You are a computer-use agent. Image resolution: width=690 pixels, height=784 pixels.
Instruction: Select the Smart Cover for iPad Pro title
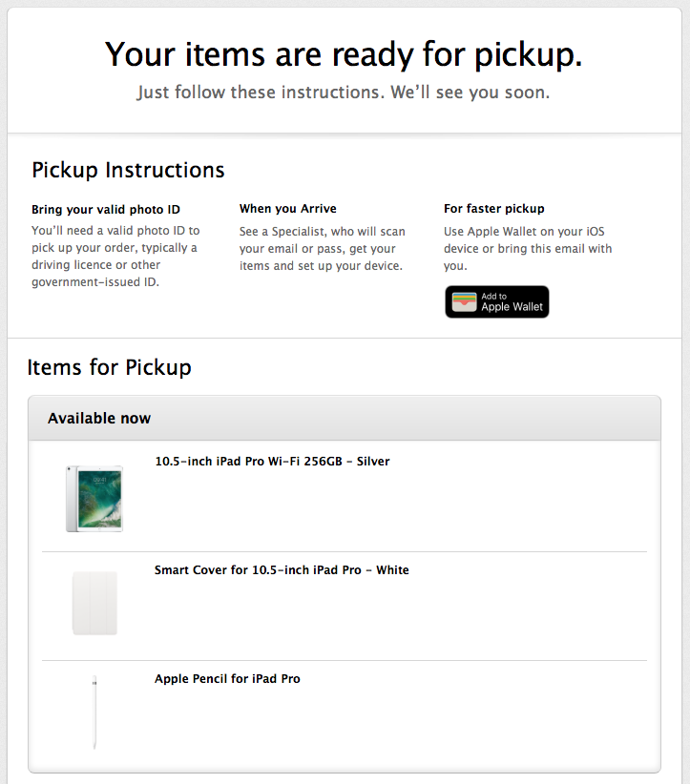pyautogui.click(x=282, y=570)
